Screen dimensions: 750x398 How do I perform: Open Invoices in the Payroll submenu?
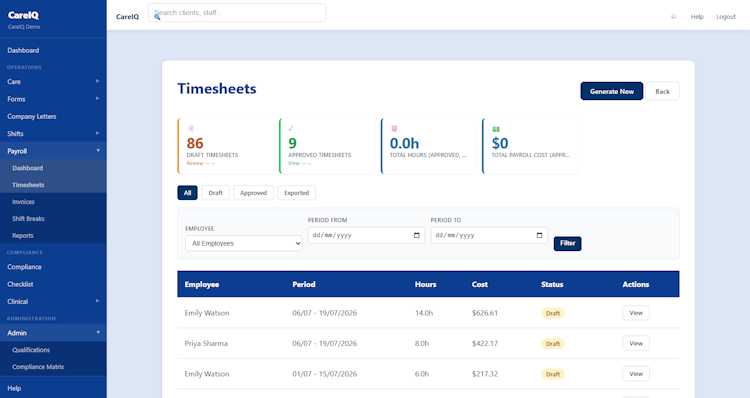click(23, 202)
